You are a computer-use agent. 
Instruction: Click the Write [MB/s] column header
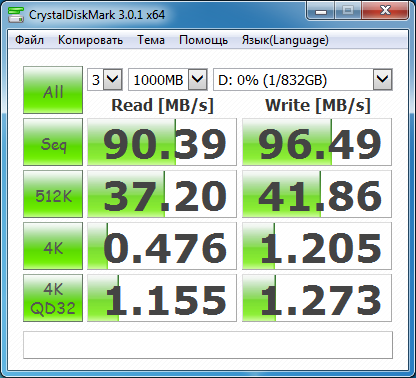coord(318,105)
